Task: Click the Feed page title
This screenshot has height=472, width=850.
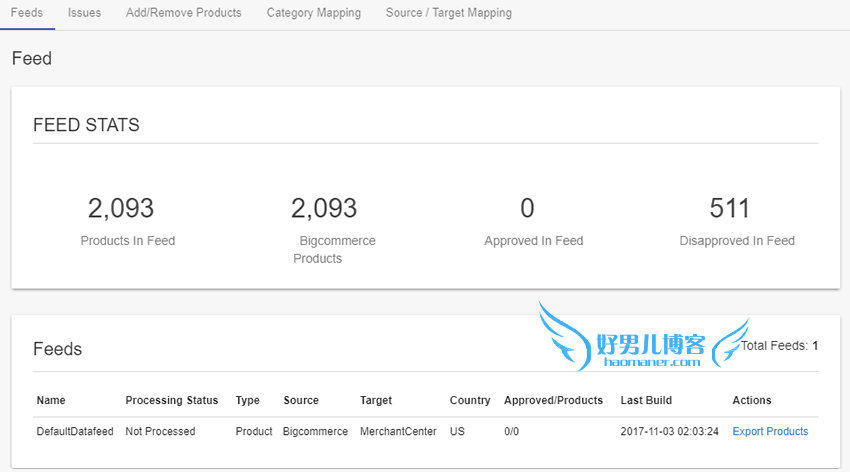Action: pos(32,59)
